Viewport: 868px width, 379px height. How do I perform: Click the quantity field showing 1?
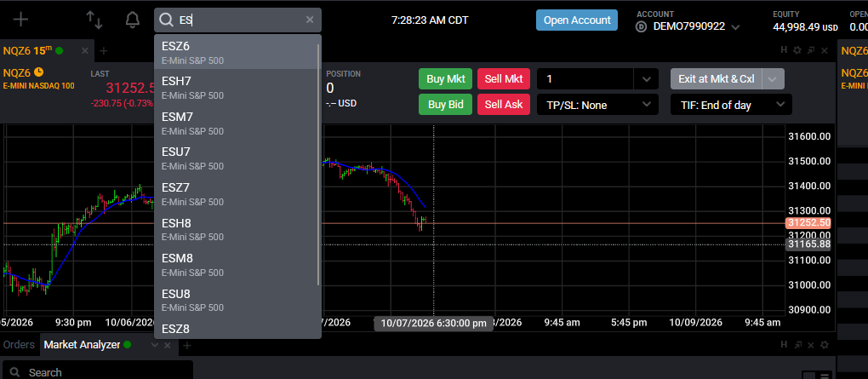pyautogui.click(x=585, y=78)
